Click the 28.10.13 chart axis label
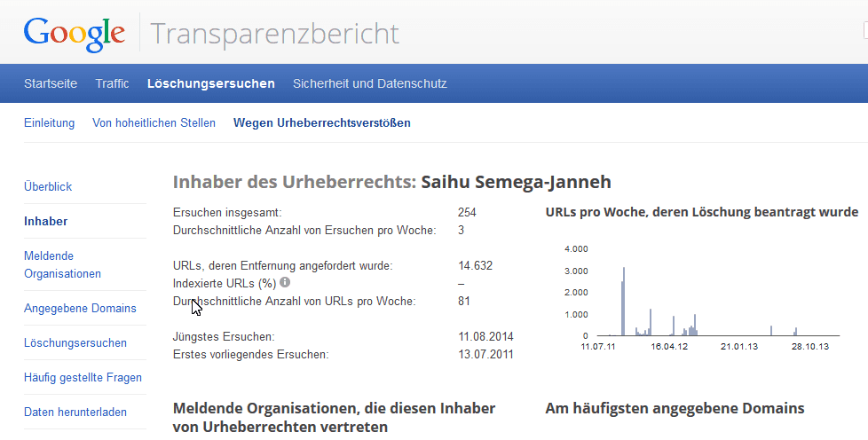868x440 pixels. pos(810,347)
